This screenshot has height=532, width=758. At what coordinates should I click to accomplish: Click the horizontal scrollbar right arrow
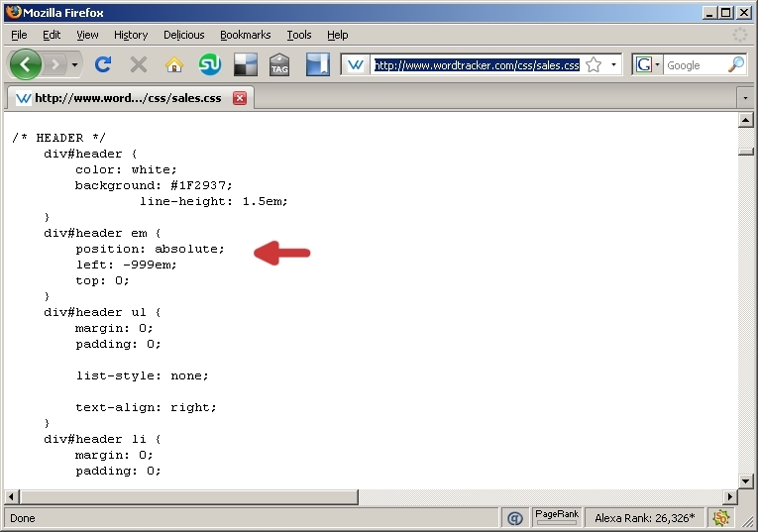[x=730, y=496]
